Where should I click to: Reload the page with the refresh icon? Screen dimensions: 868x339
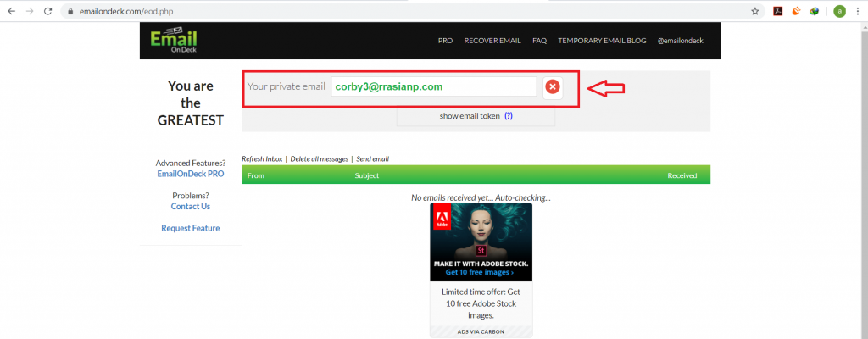tap(48, 11)
